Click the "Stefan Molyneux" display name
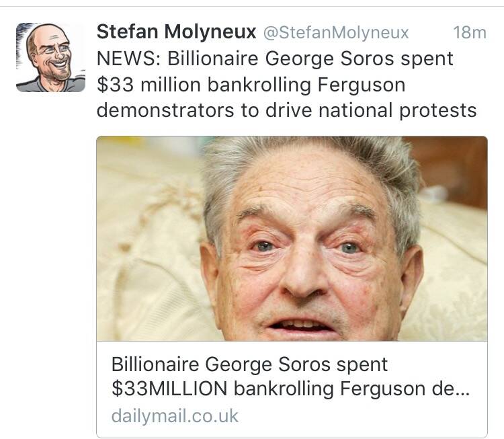The image size is (504, 439). click(177, 32)
